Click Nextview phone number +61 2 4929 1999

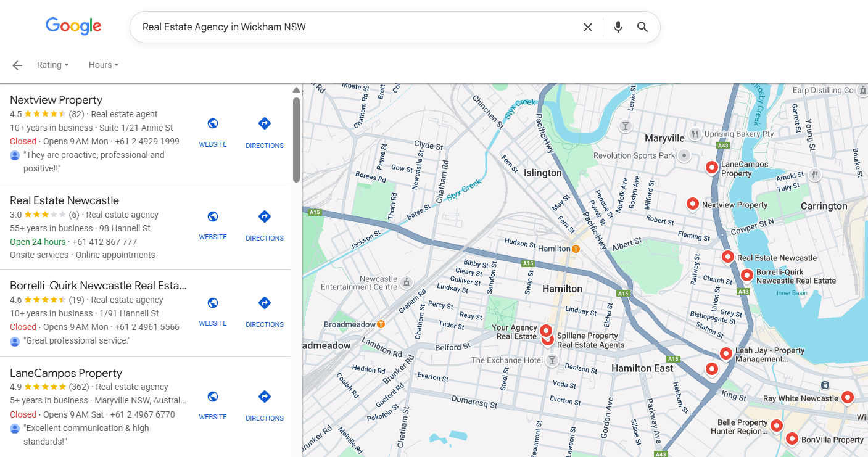point(147,141)
